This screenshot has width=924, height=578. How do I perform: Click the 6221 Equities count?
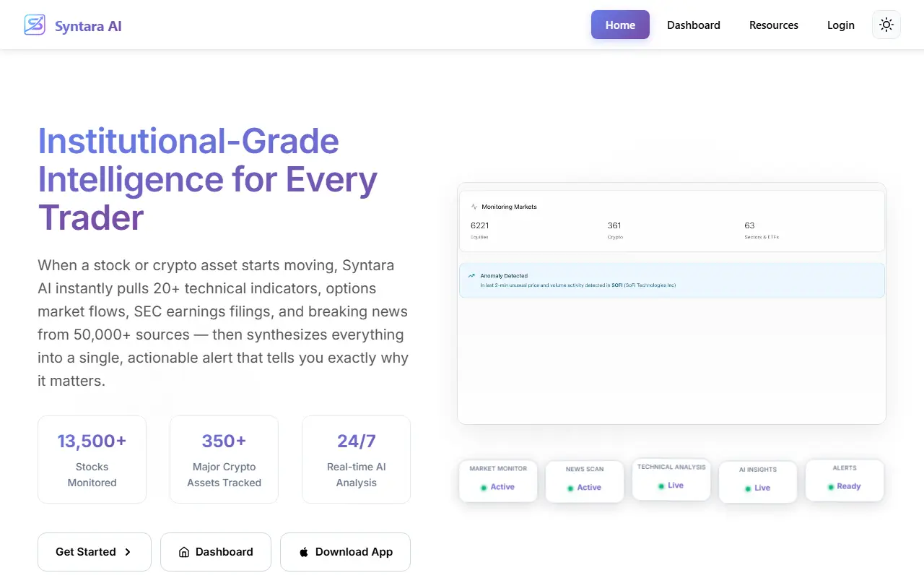click(479, 225)
